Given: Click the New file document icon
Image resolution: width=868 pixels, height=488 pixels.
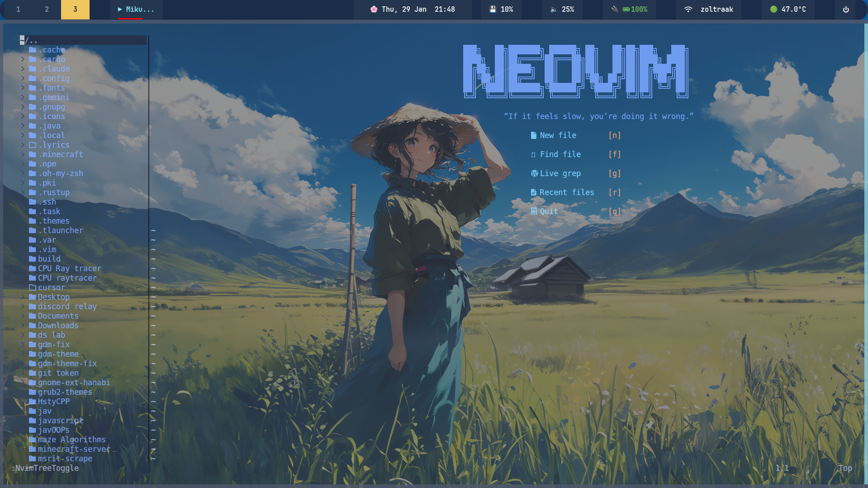Looking at the screenshot, I should (x=534, y=135).
